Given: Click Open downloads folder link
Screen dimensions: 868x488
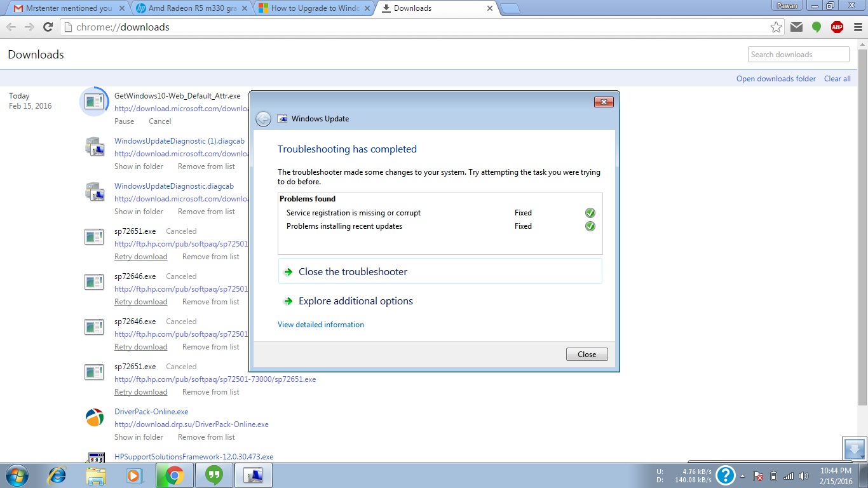Looking at the screenshot, I should 776,79.
